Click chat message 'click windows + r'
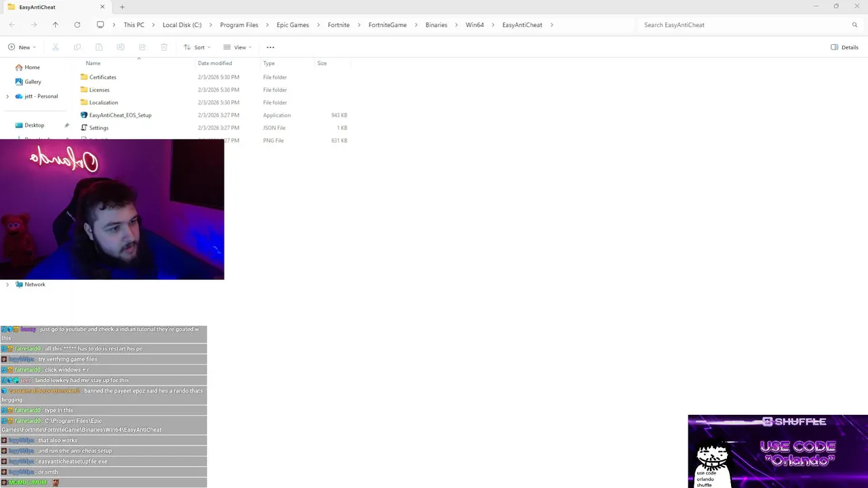The image size is (868, 488). coord(66,370)
